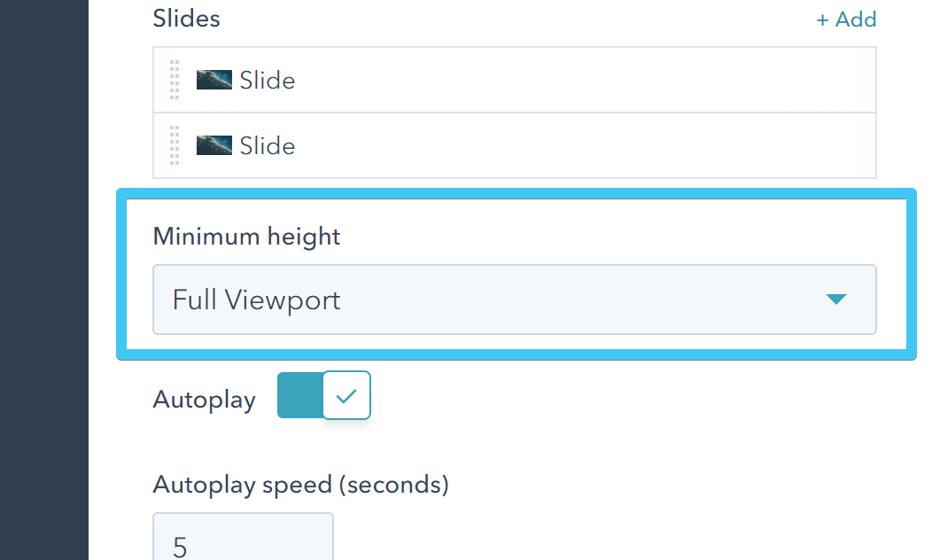This screenshot has height=560, width=932.
Task: Click the Slides section heading
Action: [x=186, y=19]
